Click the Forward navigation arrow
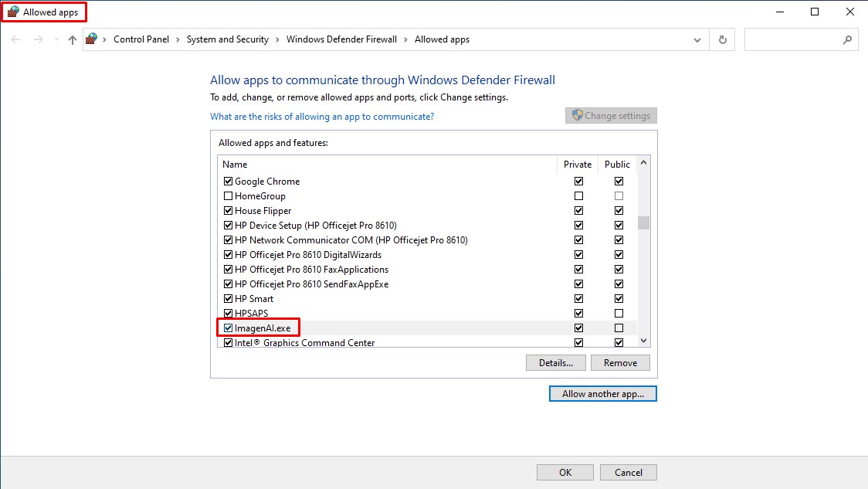The width and height of the screenshot is (868, 489). [38, 39]
